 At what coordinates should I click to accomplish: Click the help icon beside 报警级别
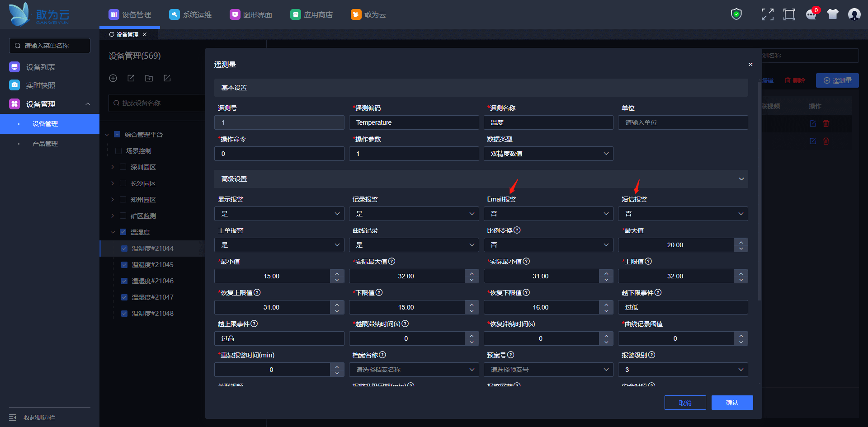tap(651, 355)
